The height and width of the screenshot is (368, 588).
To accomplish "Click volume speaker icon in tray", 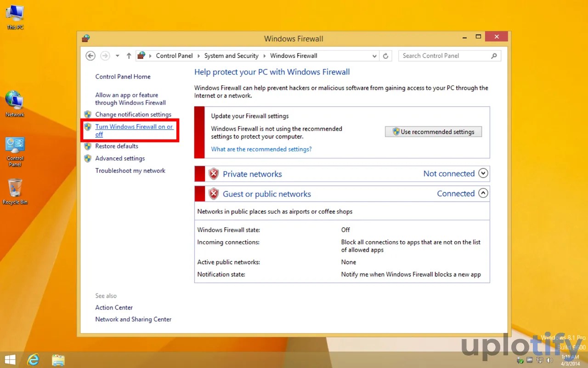I will (x=549, y=360).
